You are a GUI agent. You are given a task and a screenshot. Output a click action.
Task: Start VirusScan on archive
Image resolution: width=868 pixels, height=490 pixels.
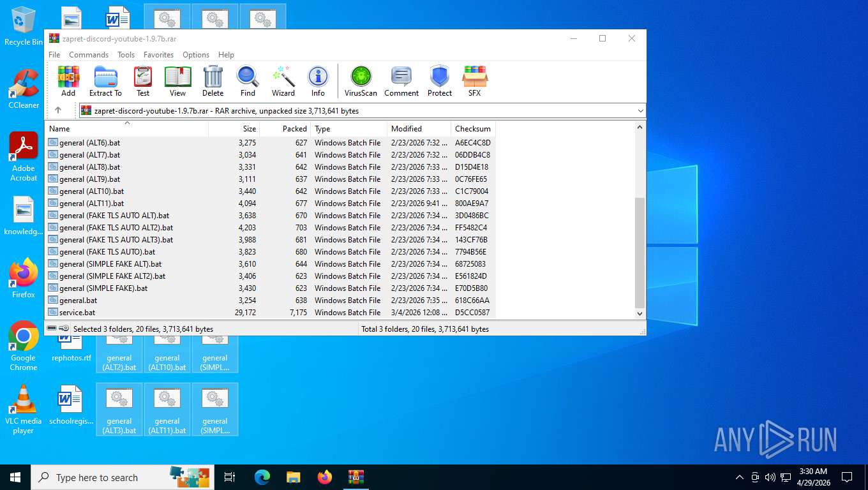(x=361, y=81)
